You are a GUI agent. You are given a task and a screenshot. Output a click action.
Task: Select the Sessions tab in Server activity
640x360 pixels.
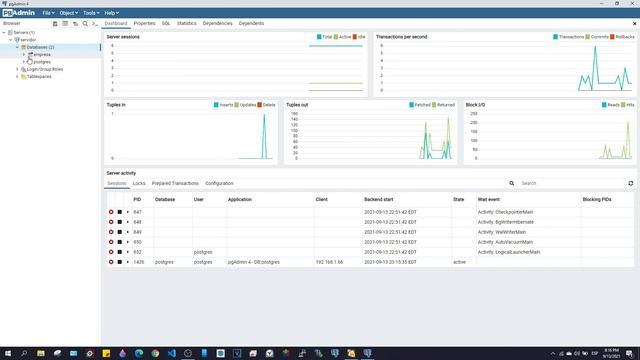[x=117, y=183]
